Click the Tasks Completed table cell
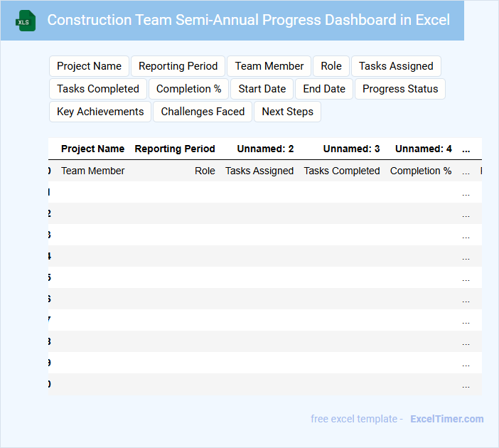499x448 pixels. [342, 171]
